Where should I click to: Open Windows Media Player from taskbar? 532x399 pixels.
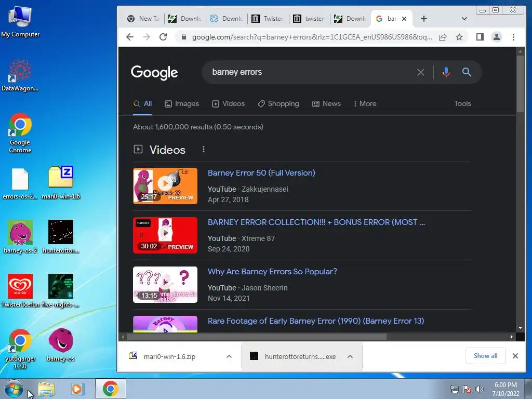click(x=77, y=389)
